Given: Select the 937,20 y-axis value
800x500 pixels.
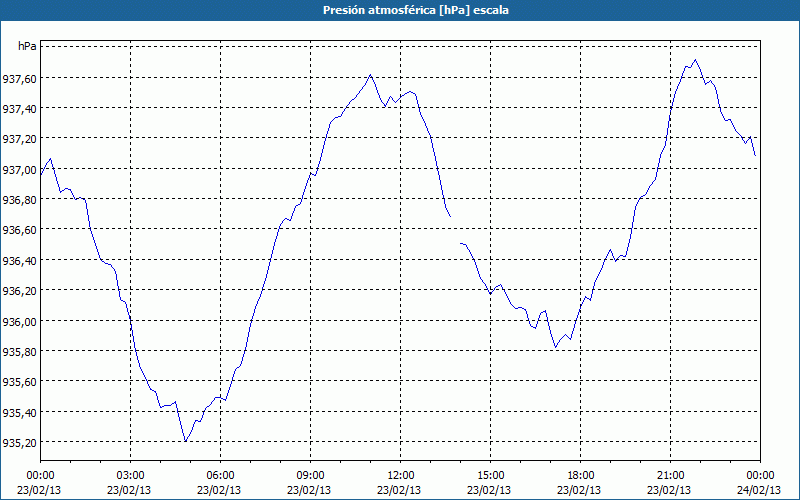Looking at the screenshot, I should coord(19,139).
